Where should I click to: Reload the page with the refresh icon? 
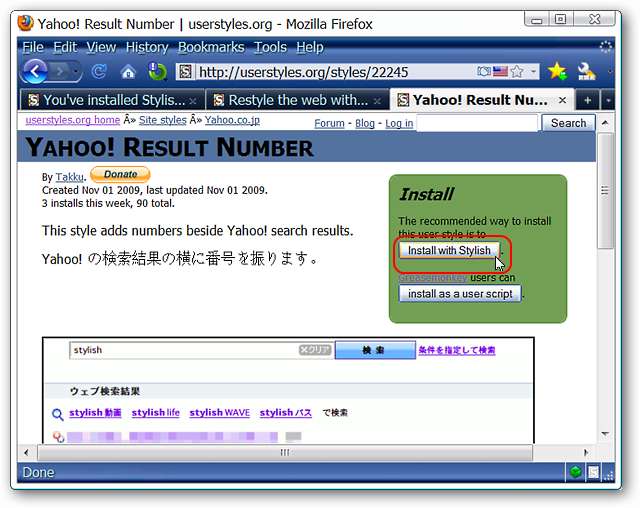coord(99,72)
